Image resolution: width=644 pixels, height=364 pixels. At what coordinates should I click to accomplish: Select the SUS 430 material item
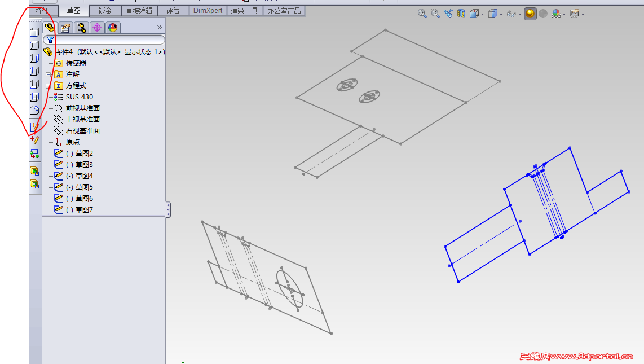coord(80,97)
